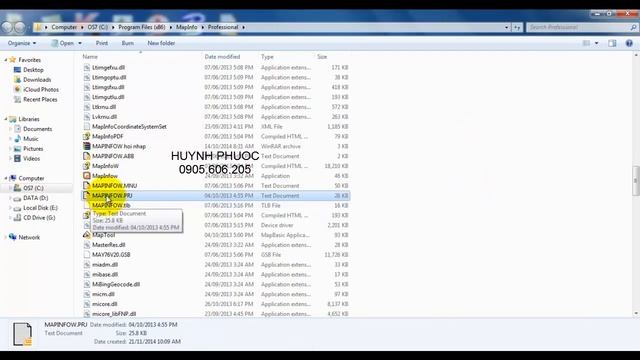This screenshot has width=640, height=360.
Task: Sort by the Name column header
Action: (90, 57)
